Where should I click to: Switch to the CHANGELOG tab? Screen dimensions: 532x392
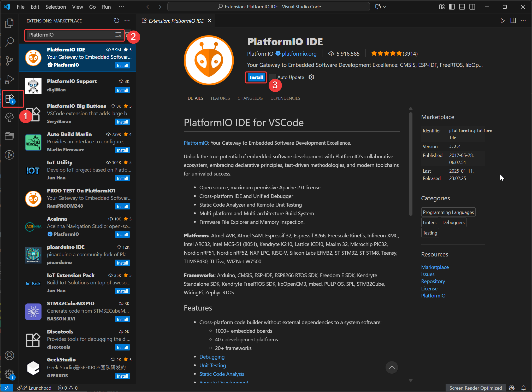[x=250, y=98]
